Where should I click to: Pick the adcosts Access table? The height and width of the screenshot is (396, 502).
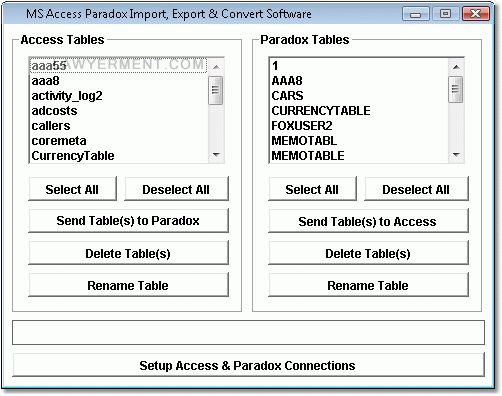119,111
